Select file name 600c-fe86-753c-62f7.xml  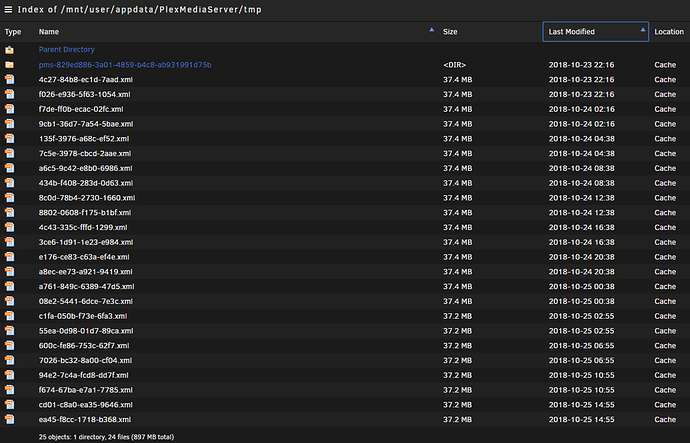(x=84, y=345)
